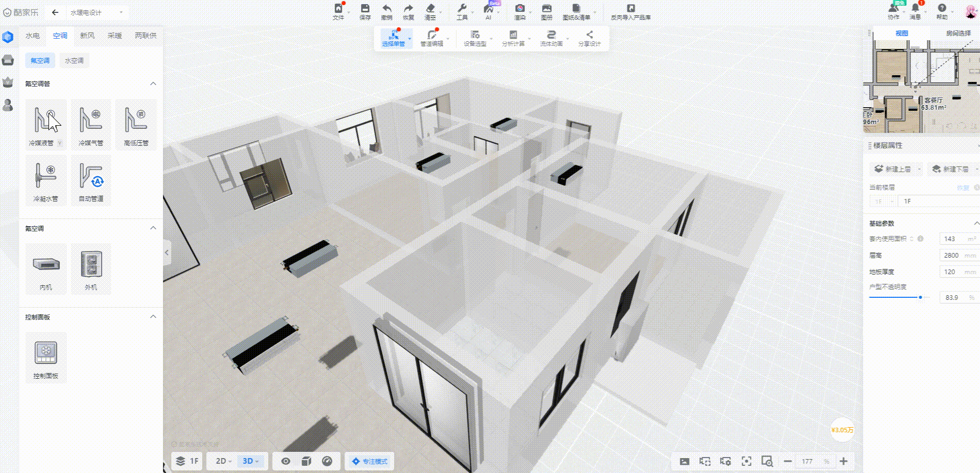Click the 水空调 button
The image size is (980, 473).
74,60
